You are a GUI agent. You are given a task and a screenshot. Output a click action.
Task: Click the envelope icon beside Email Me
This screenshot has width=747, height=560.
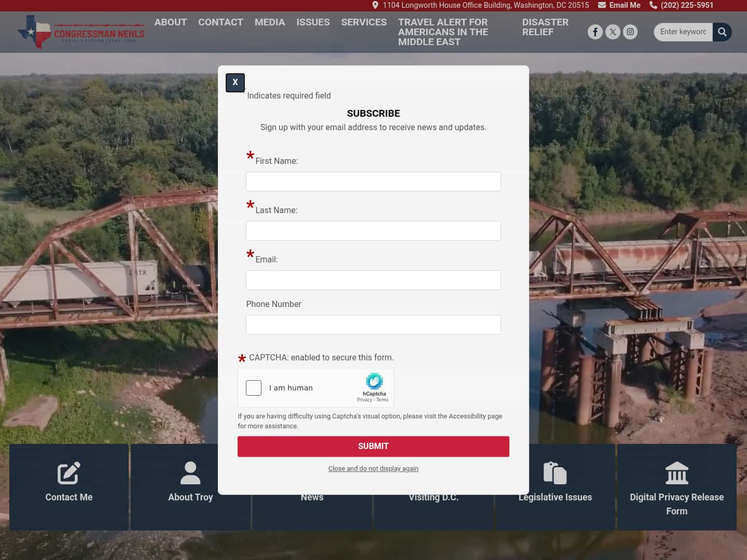coord(602,5)
